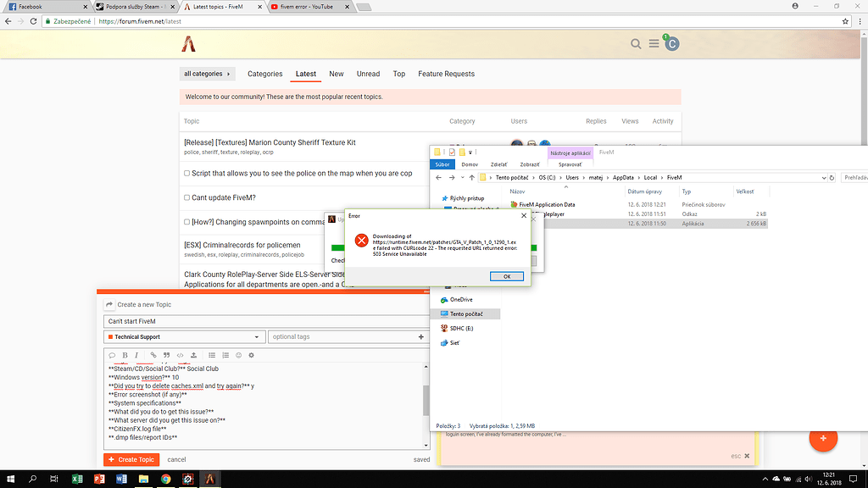Insert quotation block in composer

click(x=166, y=355)
